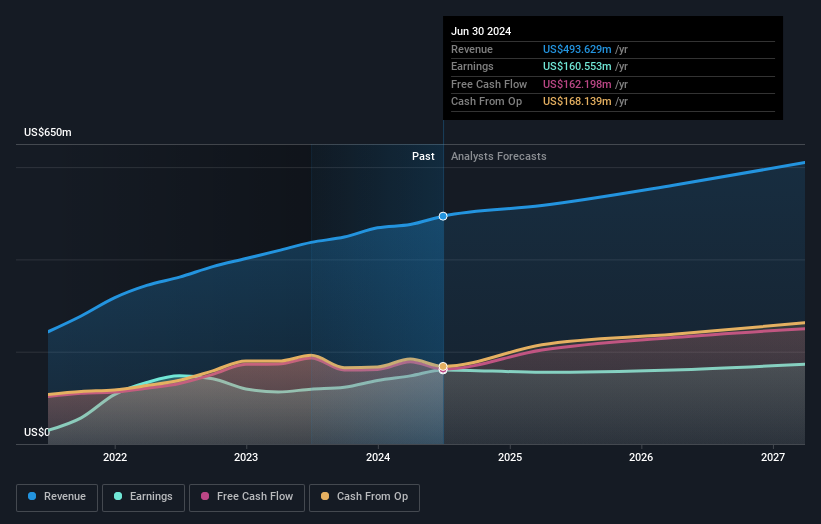Select the 2024 x-axis label
This screenshot has height=524, width=821.
[378, 458]
